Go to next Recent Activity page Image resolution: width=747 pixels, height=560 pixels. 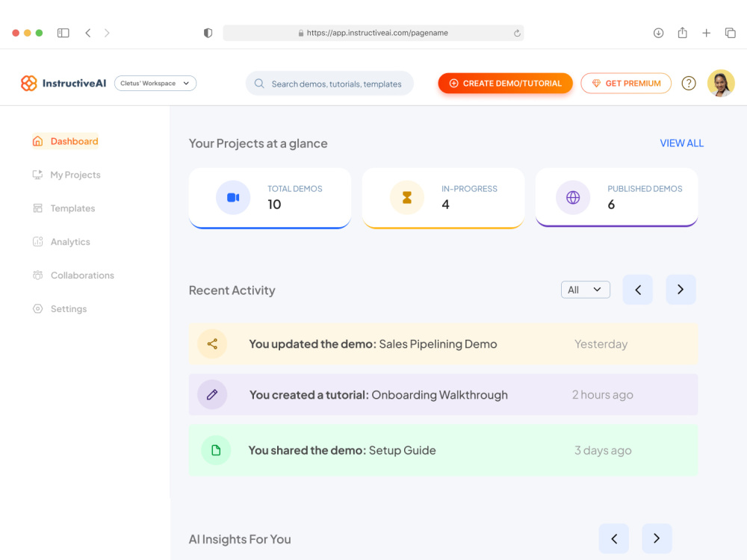coord(681,290)
